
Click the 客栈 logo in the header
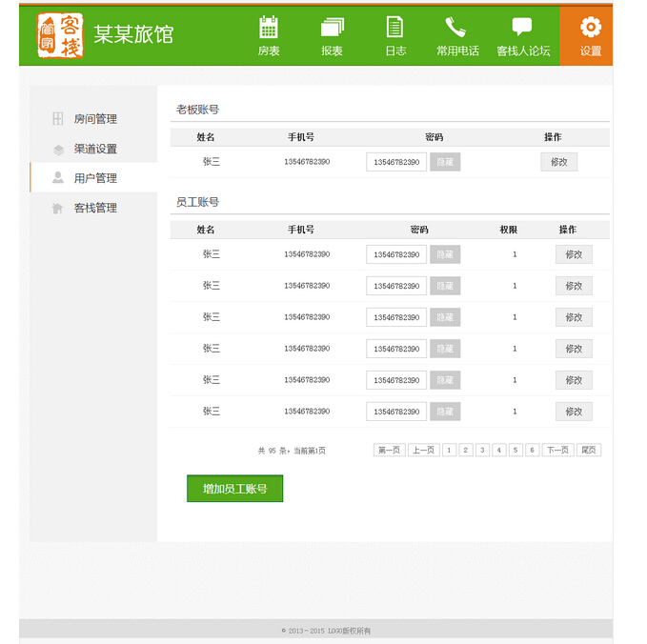click(59, 36)
